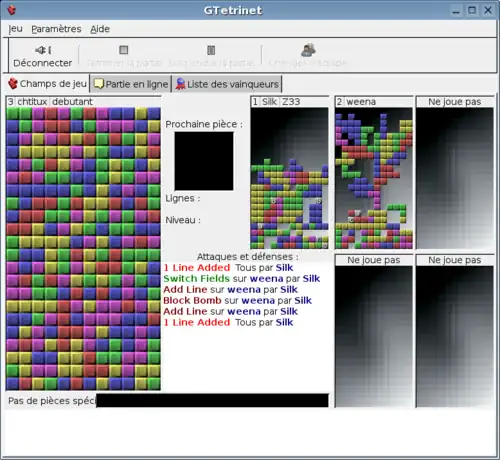Click the change team people icon
Screen dimensions: 500x460
coord(308,50)
